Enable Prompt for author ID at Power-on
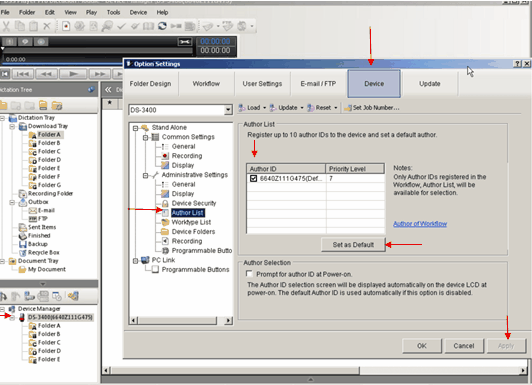This screenshot has height=385, width=532. (x=250, y=273)
